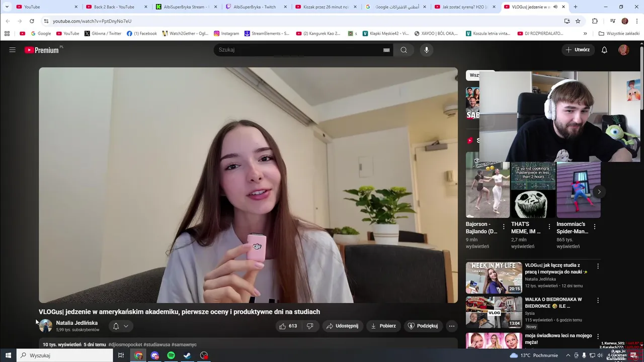Open Natalia Jedlińska channel avatar
The height and width of the screenshot is (362, 644).
(x=45, y=326)
